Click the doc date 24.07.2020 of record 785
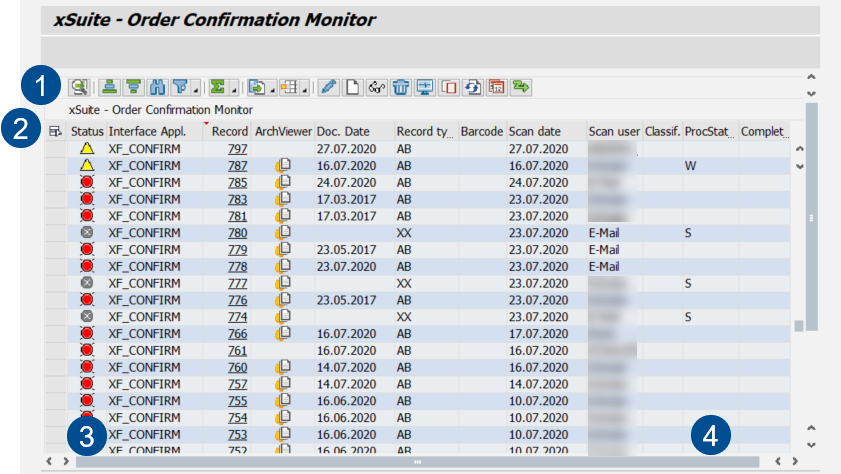The height and width of the screenshot is (474, 841). [346, 183]
